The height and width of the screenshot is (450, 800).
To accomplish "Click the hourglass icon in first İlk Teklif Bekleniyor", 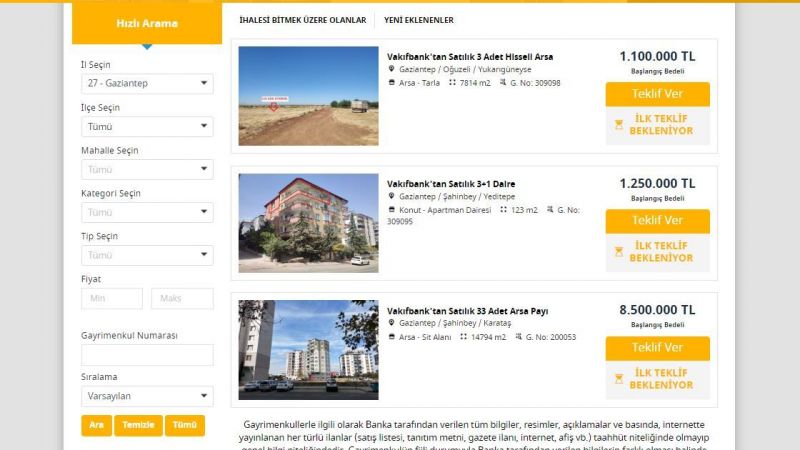I will [x=619, y=124].
